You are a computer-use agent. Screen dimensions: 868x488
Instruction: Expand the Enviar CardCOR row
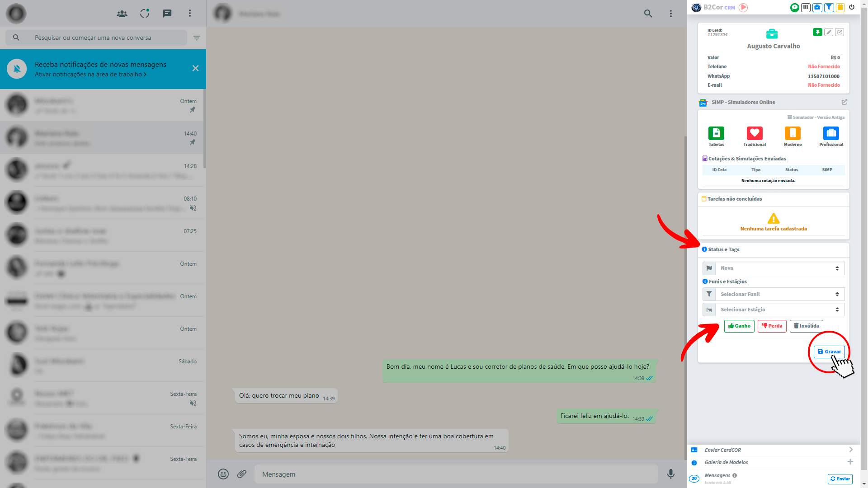pyautogui.click(x=851, y=450)
